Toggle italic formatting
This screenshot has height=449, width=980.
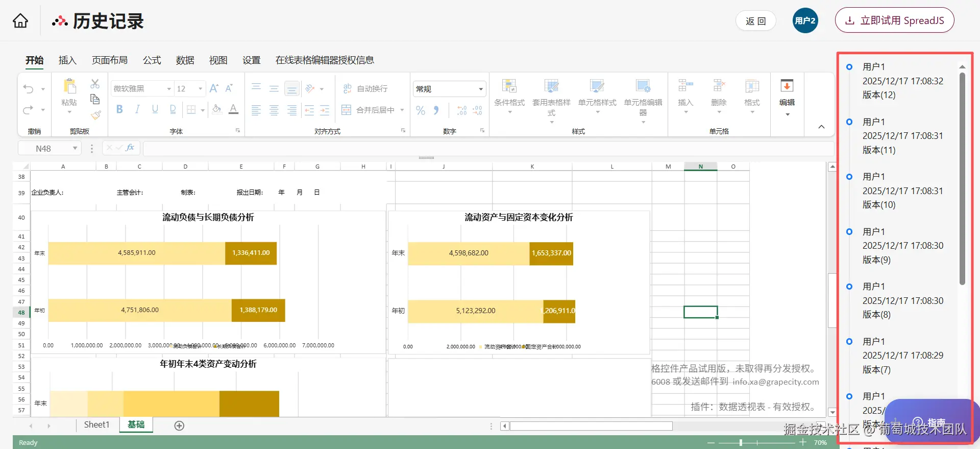[x=137, y=109]
